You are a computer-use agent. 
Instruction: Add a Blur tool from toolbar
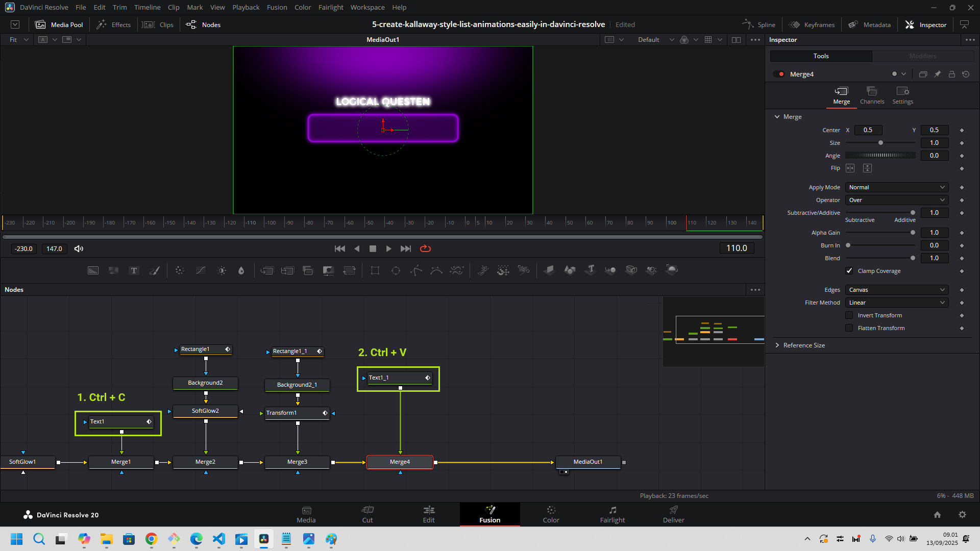click(241, 270)
